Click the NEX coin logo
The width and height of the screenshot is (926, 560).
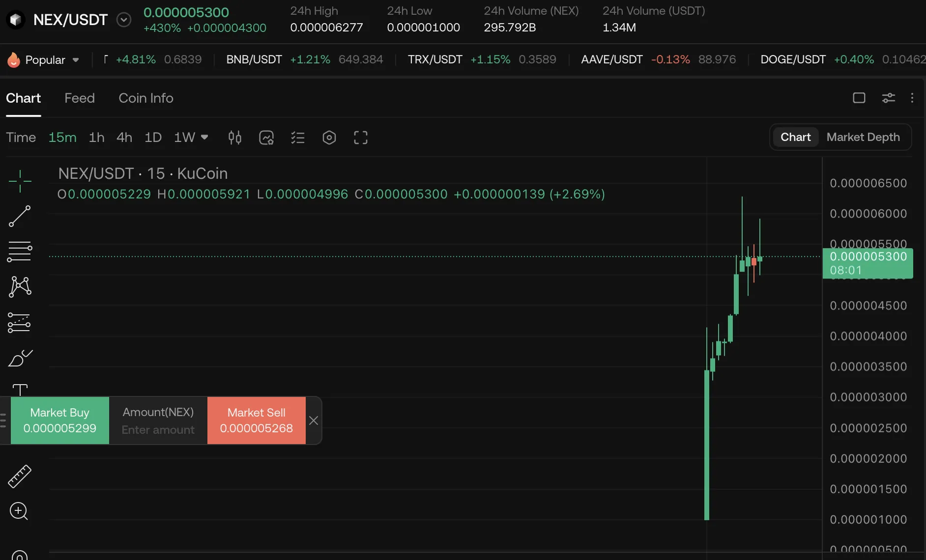[16, 20]
